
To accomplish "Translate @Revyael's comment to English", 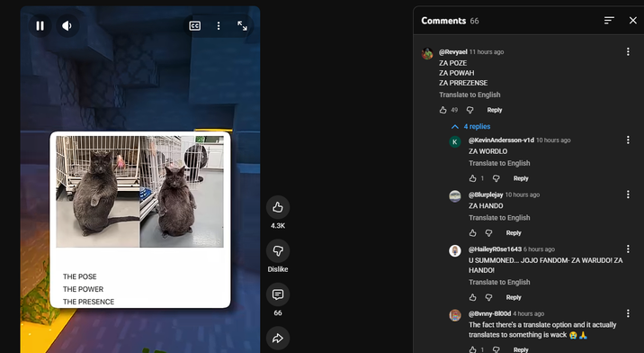I will [470, 95].
